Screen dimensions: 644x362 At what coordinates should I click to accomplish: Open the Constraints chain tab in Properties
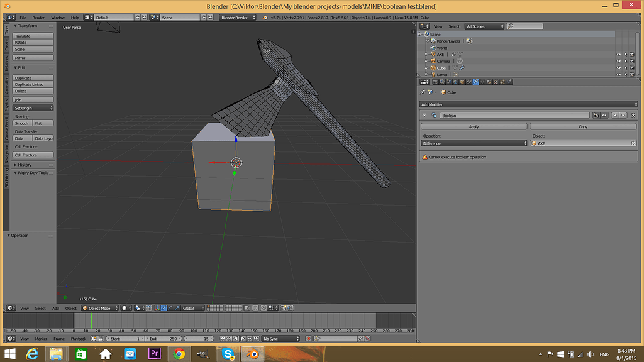(469, 82)
